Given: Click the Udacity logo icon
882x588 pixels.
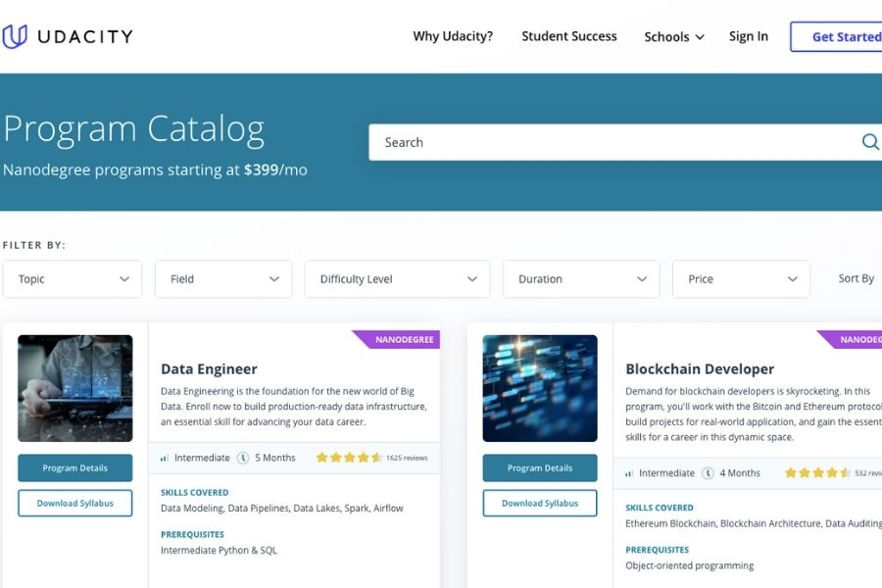Looking at the screenshot, I should click(x=14, y=36).
